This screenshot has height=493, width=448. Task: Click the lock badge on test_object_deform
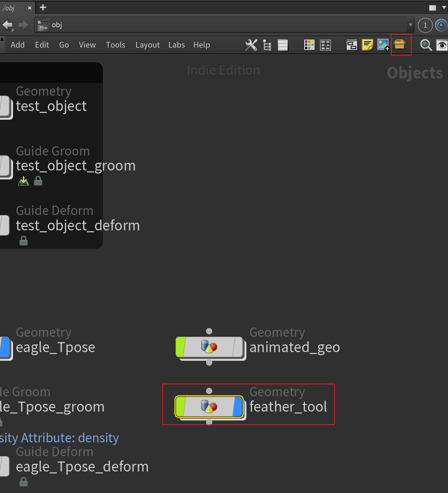tap(23, 240)
